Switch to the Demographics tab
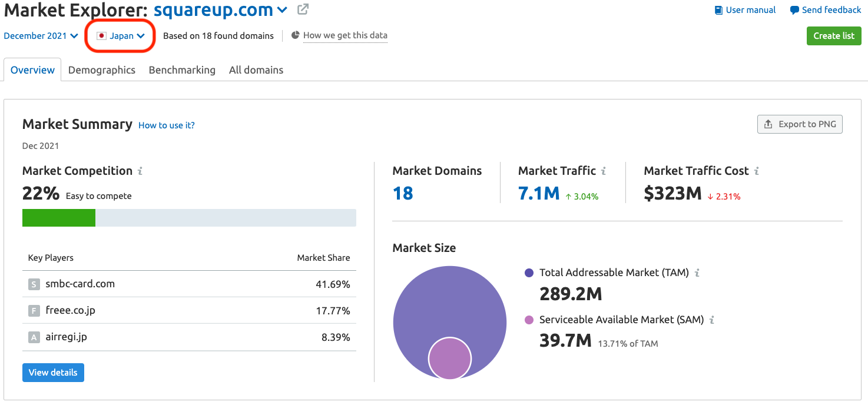The width and height of the screenshot is (868, 405). (102, 70)
